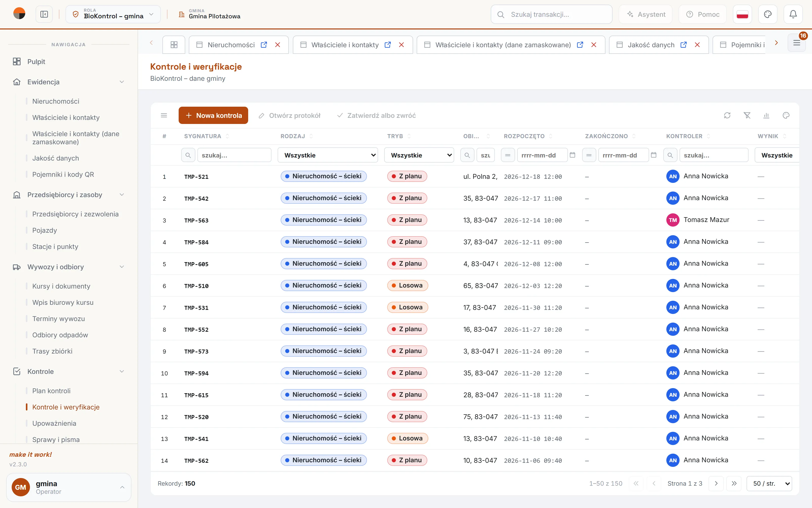Open Rodzaj filter dropdown

pos(328,155)
